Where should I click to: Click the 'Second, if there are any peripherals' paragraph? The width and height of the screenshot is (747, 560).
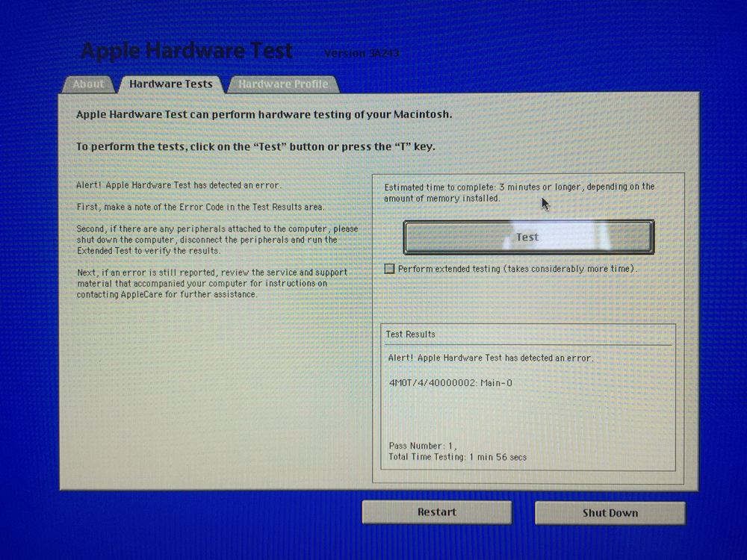tap(217, 240)
